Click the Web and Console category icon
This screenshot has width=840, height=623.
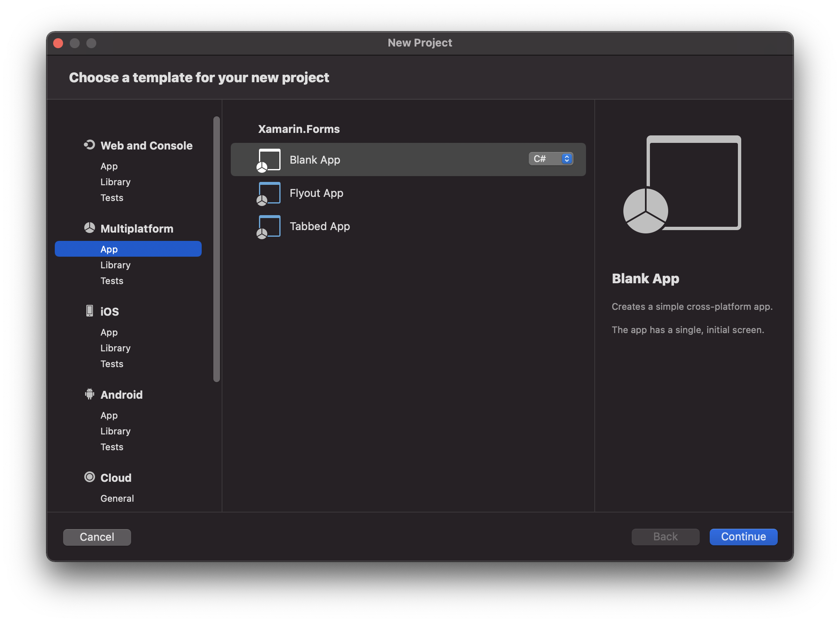tap(89, 145)
